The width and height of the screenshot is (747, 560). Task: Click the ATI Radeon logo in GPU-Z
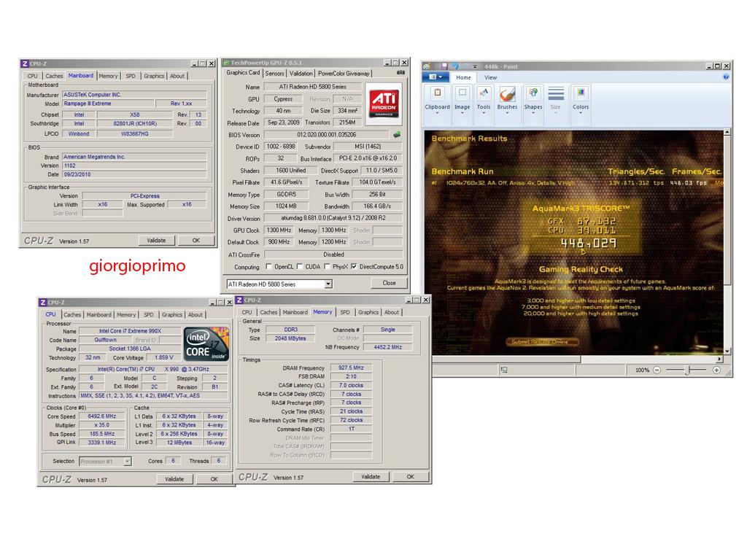point(384,102)
